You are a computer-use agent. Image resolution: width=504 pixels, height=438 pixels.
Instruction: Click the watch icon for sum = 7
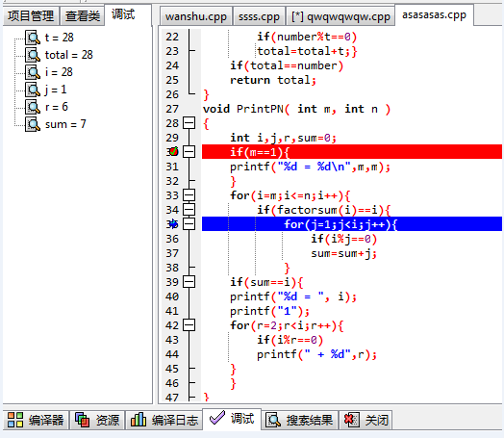click(33, 124)
